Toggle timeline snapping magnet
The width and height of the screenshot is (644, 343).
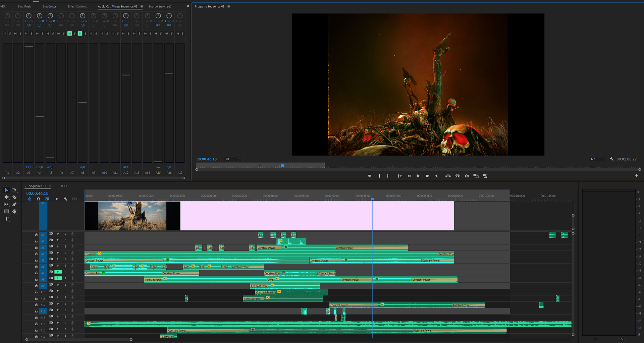tap(38, 199)
